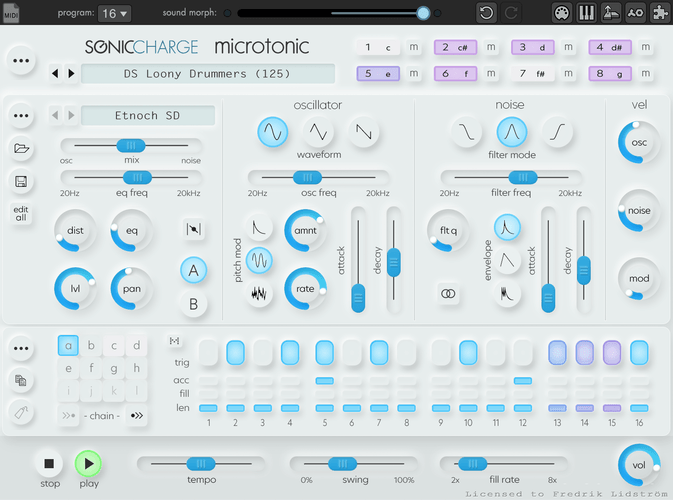Select output A button

tap(194, 271)
